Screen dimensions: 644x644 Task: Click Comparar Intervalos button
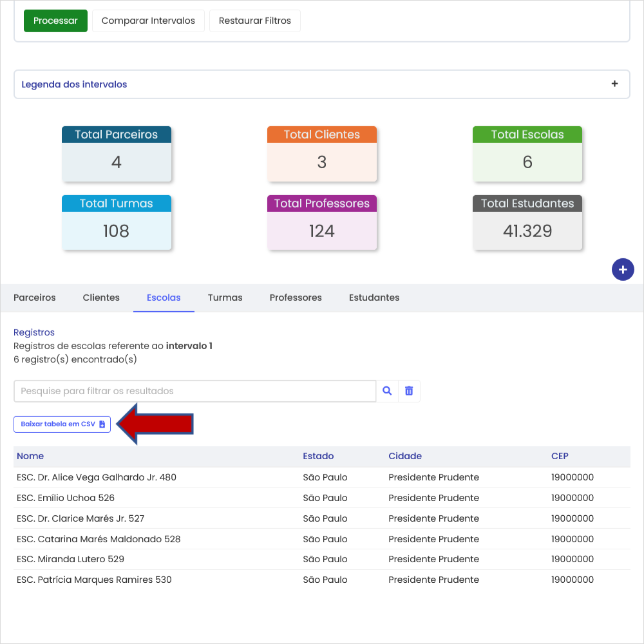[148, 21]
